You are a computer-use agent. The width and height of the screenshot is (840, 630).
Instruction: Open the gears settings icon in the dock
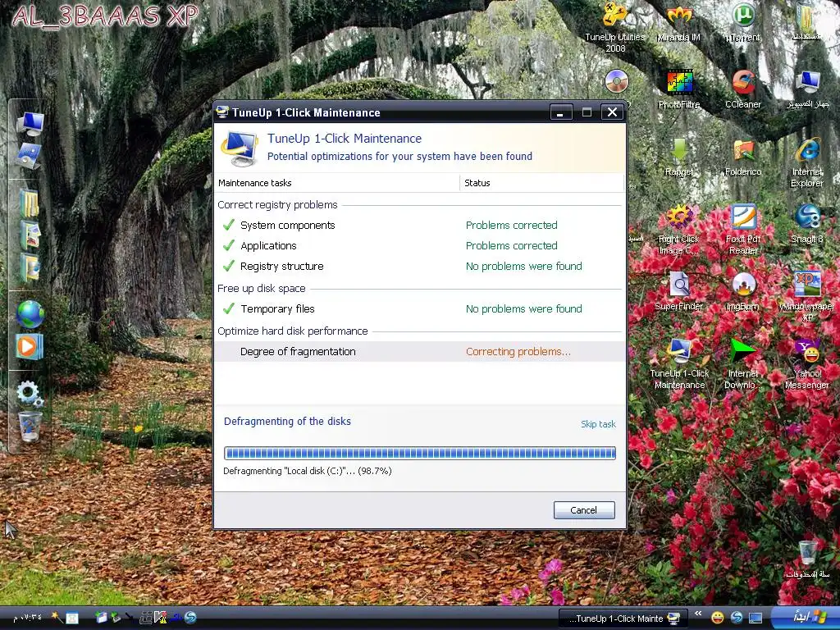pyautogui.click(x=29, y=393)
